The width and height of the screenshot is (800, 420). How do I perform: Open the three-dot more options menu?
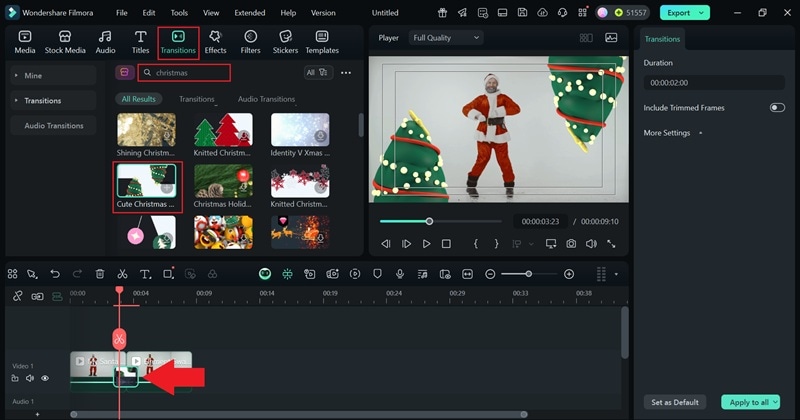pos(346,73)
